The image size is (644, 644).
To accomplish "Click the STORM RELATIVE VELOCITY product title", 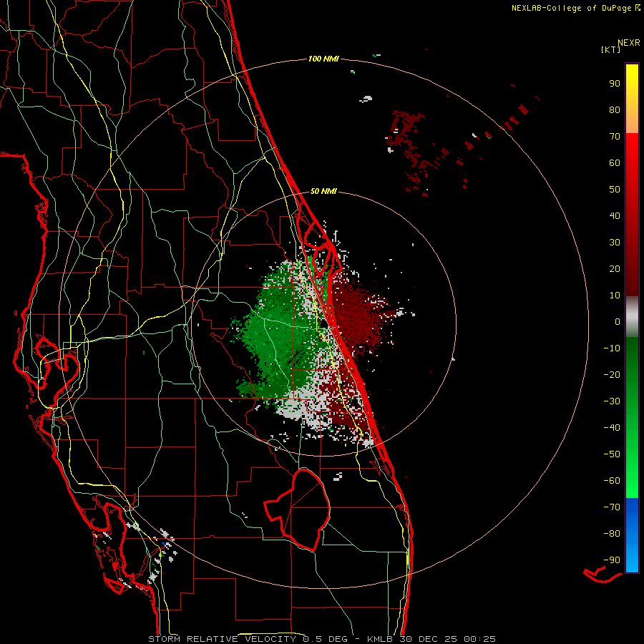I will pyautogui.click(x=222, y=639).
